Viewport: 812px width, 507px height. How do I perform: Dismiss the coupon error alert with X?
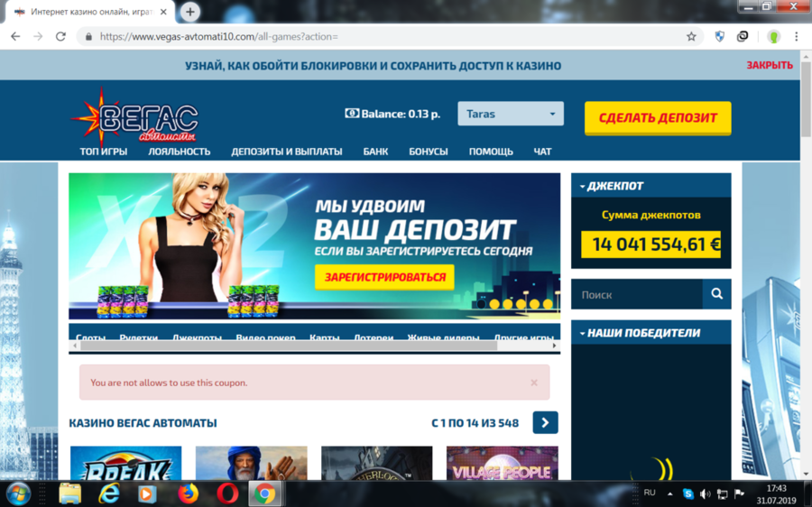533,383
